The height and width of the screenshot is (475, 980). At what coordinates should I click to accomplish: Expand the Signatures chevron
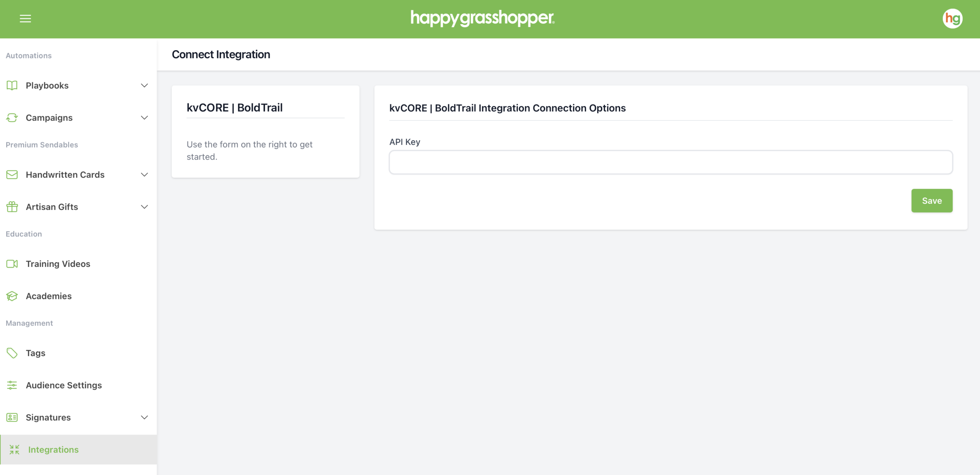point(144,417)
